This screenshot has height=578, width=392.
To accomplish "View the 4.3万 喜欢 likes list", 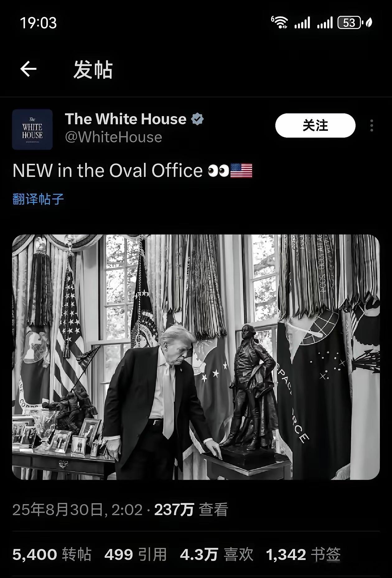I will coord(217,555).
